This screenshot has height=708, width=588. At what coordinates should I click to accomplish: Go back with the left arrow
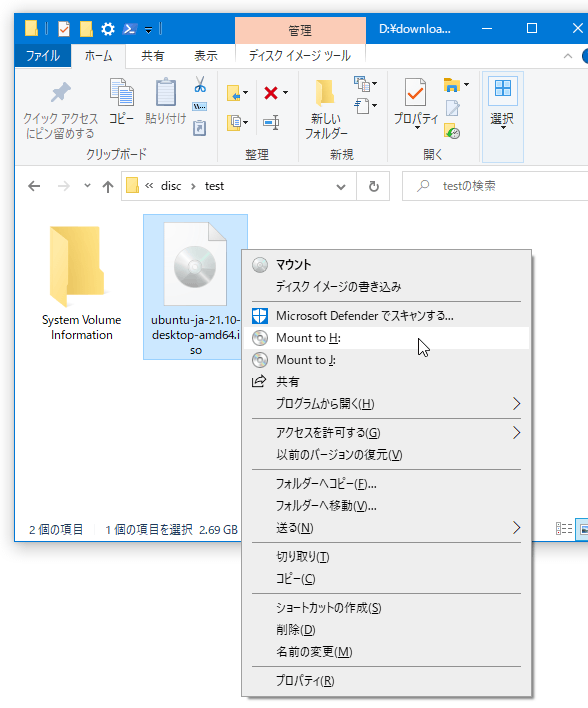click(34, 186)
